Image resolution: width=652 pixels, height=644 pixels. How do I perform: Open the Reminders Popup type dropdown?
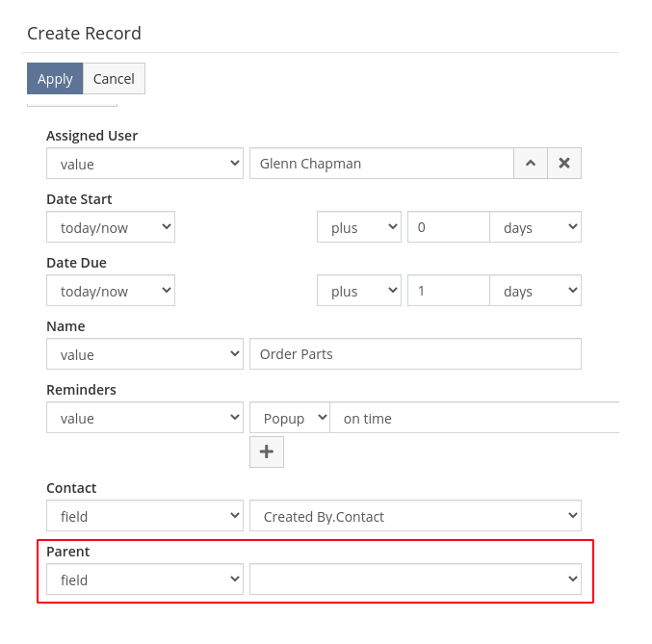pyautogui.click(x=289, y=418)
